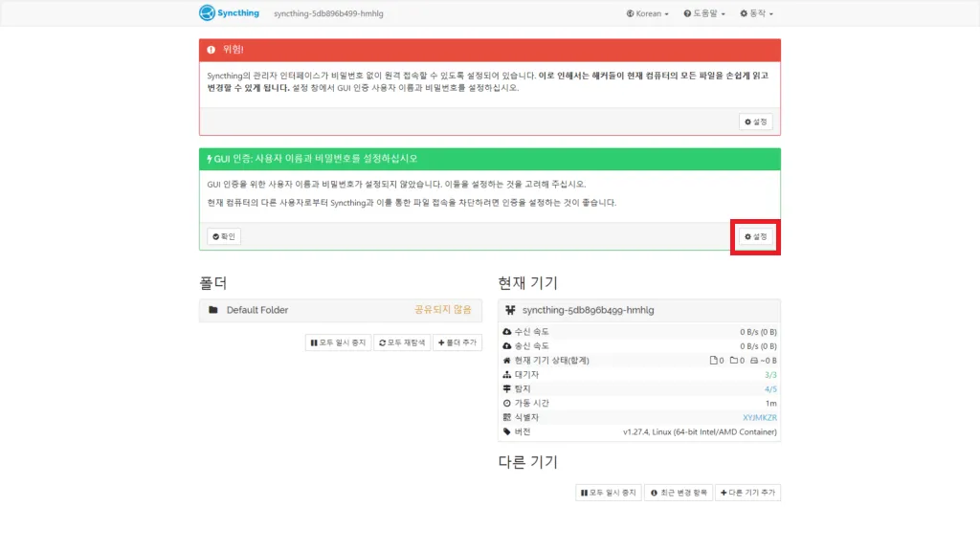This screenshot has height=551, width=980.
Task: Click the XYJMKZR identifier link
Action: [x=759, y=415]
